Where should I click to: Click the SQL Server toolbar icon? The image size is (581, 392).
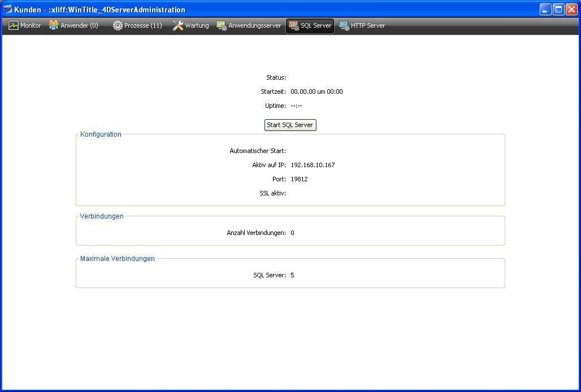pyautogui.click(x=293, y=25)
